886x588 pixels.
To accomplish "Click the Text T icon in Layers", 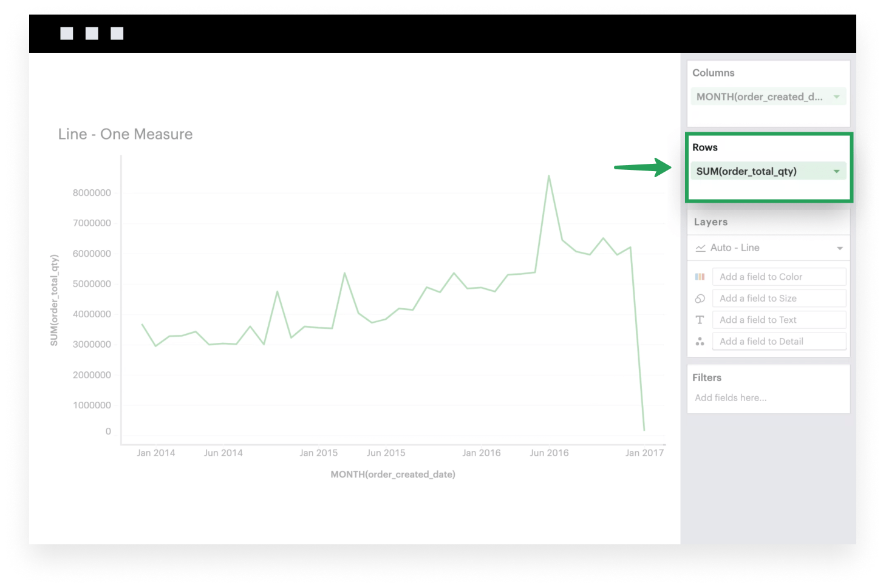I will (700, 320).
